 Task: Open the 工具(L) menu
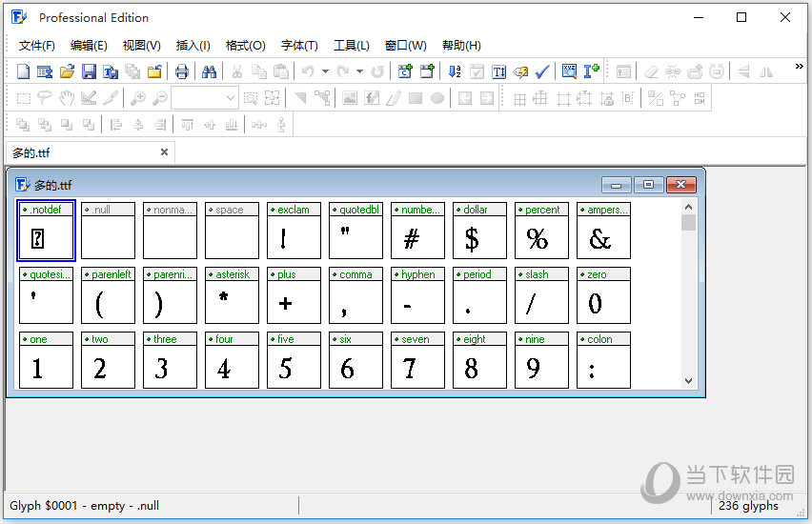click(351, 45)
